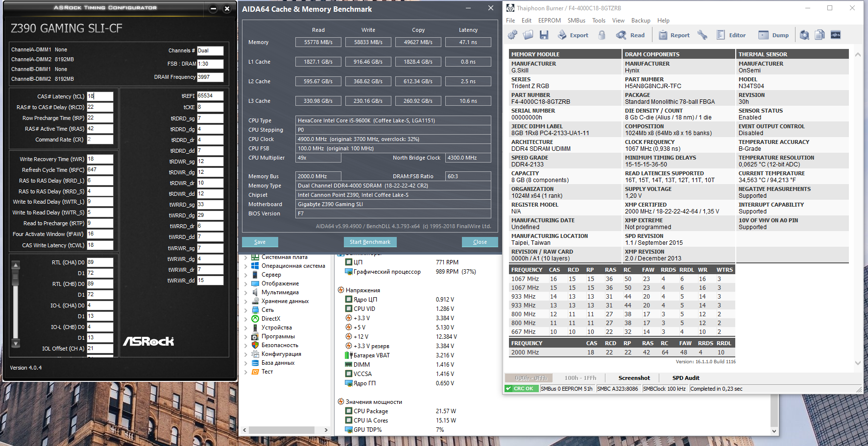Screen dimensions: 868x446
Task: Switch to the SPD Audit tab
Action: 686,378
